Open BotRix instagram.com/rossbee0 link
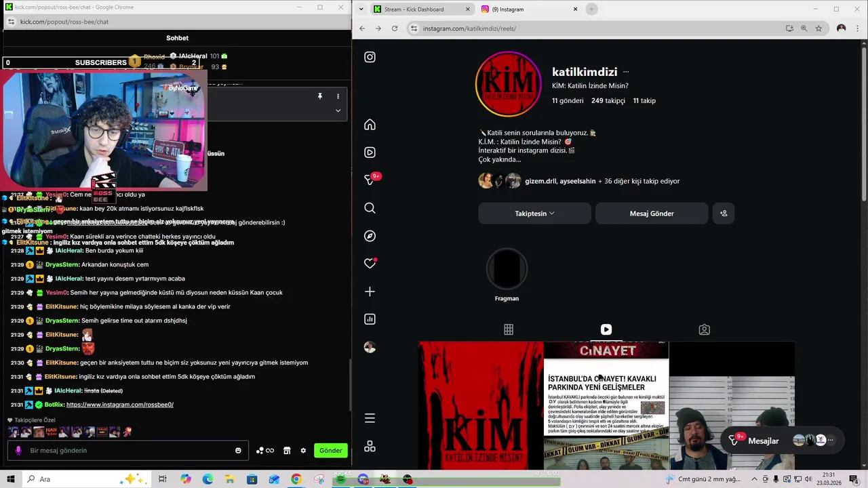The image size is (868, 488). tap(120, 405)
